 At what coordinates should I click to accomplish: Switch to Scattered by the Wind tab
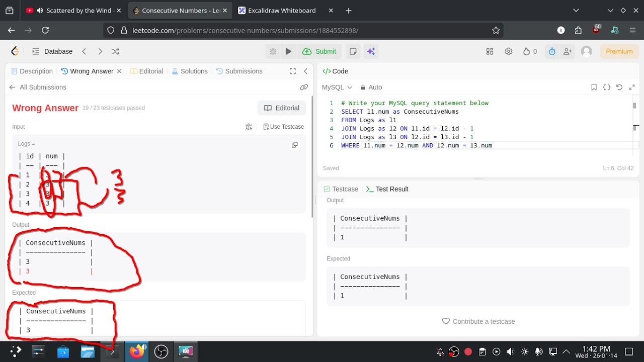point(73,10)
